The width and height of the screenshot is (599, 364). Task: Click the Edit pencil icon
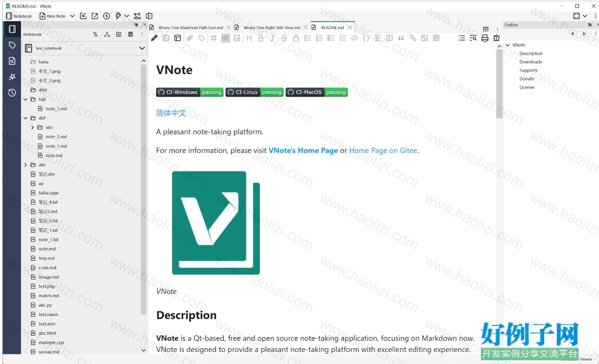(154, 38)
